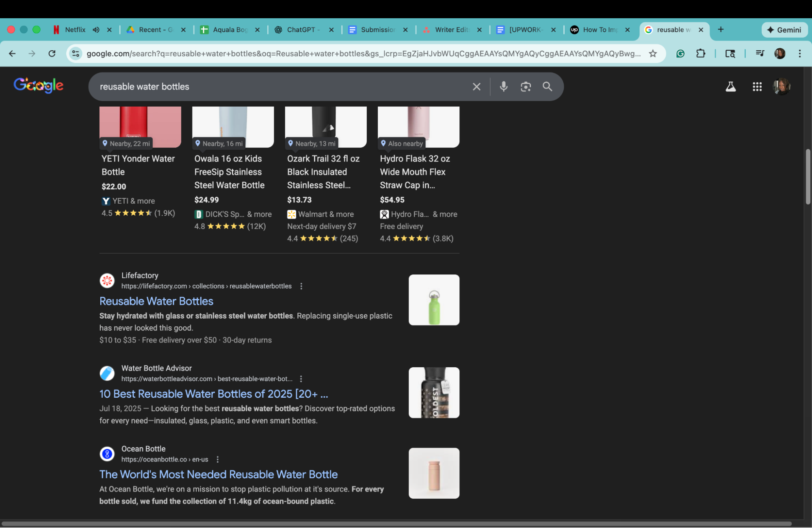Click the Water Bottle Advisor favicon

pos(107,373)
